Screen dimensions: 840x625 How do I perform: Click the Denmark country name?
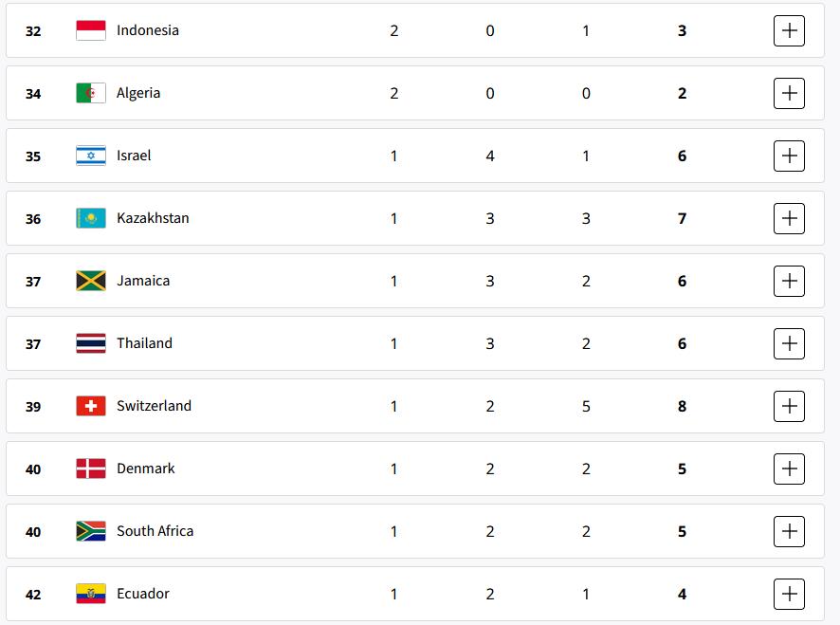click(x=146, y=469)
